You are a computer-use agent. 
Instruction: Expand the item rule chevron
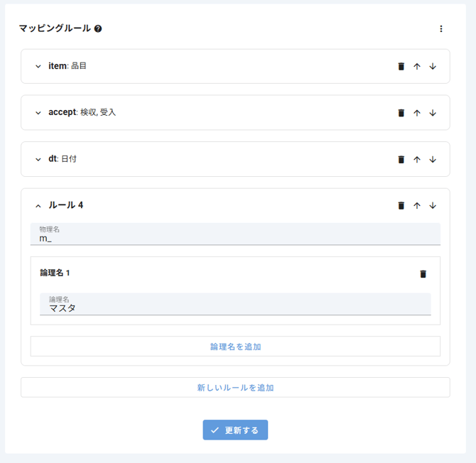pyautogui.click(x=38, y=67)
